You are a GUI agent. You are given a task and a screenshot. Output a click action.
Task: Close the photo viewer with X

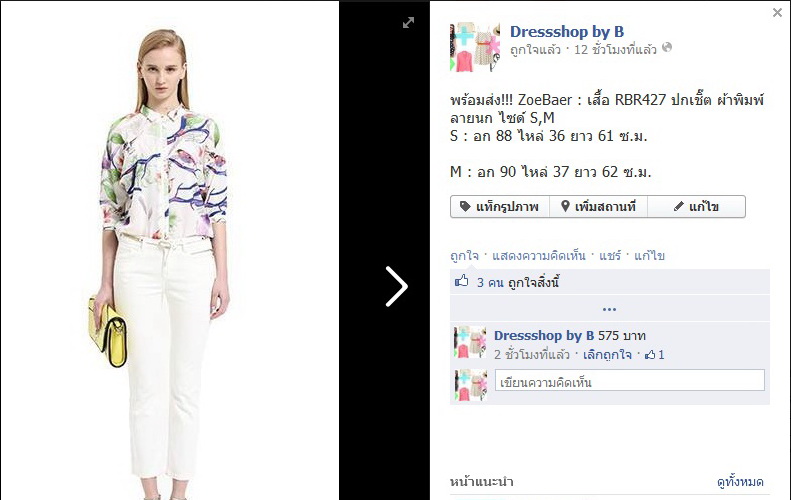(x=777, y=13)
